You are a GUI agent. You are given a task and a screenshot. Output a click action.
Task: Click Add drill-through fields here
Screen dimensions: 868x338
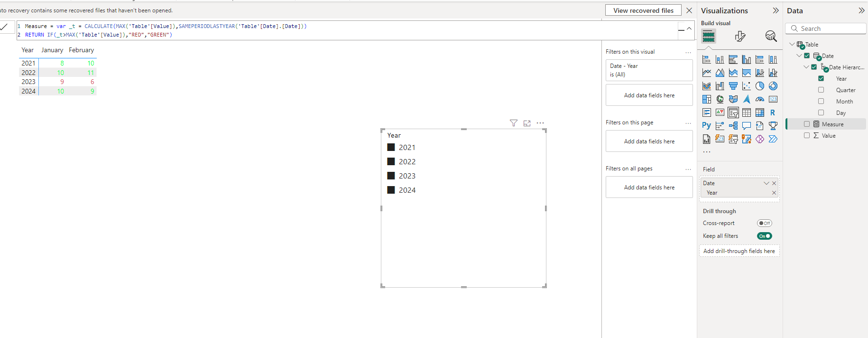(x=739, y=251)
